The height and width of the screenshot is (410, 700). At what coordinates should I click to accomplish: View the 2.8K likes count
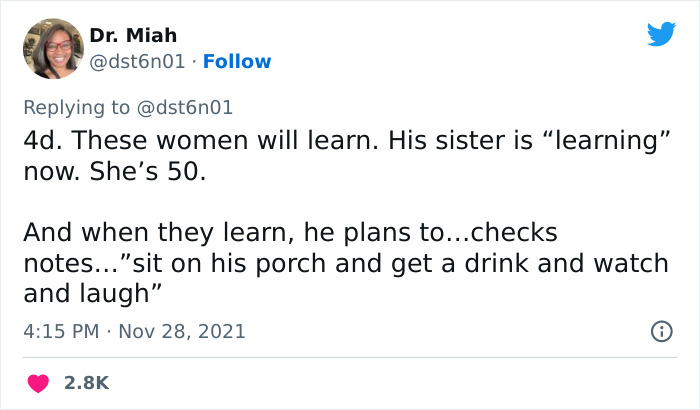(87, 383)
